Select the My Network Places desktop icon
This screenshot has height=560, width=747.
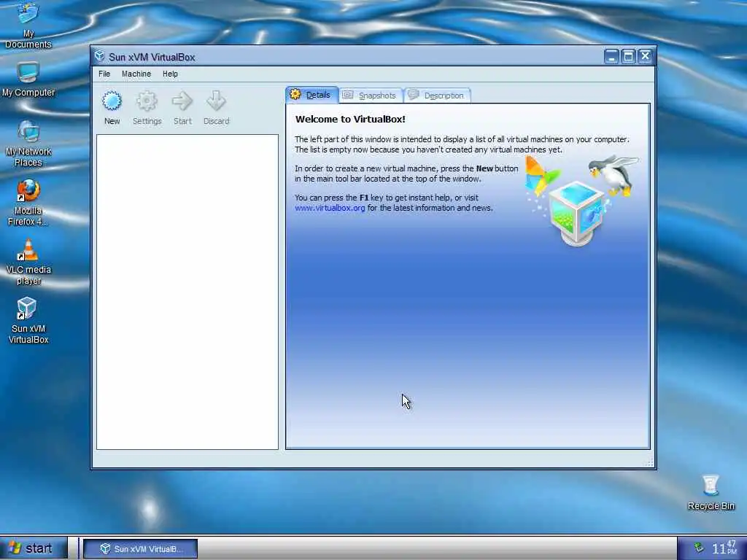coord(28,144)
